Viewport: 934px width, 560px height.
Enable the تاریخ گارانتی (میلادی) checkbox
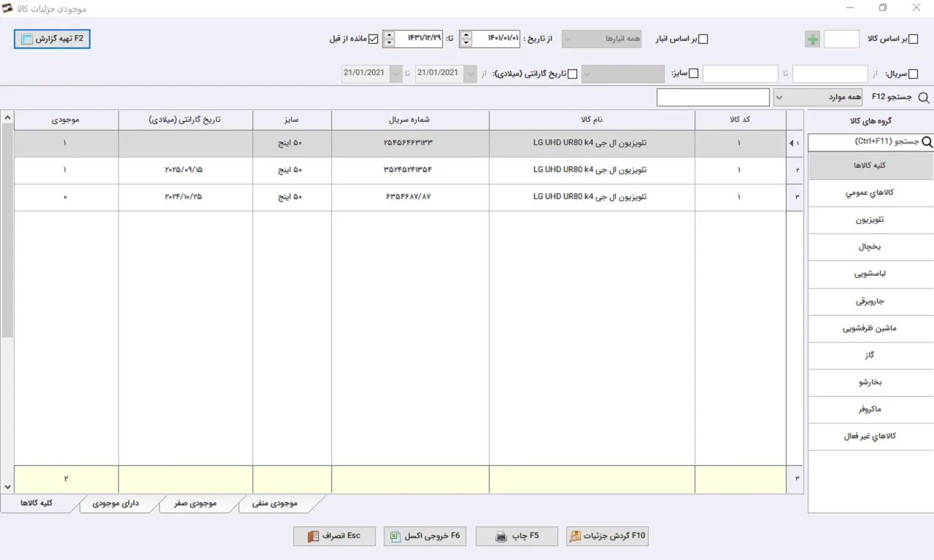[x=573, y=74]
